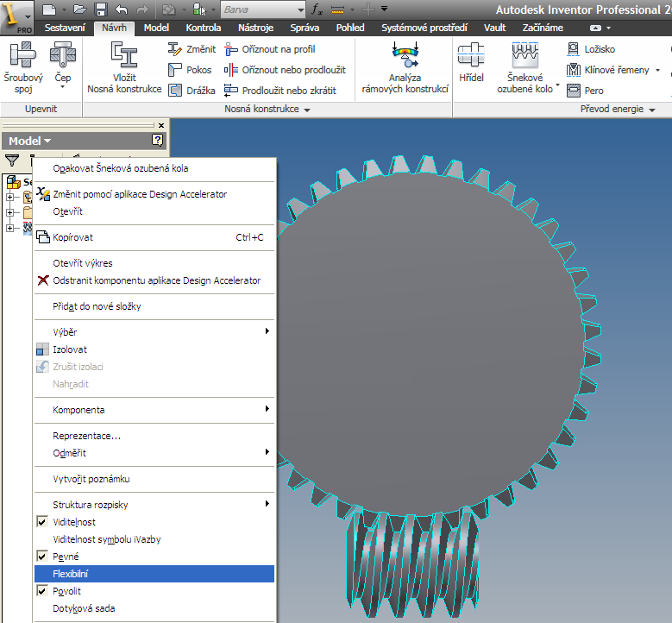This screenshot has height=623, width=672.
Task: Choose Odstranit komponentu aplikace Design Accelerator
Action: click(x=154, y=280)
